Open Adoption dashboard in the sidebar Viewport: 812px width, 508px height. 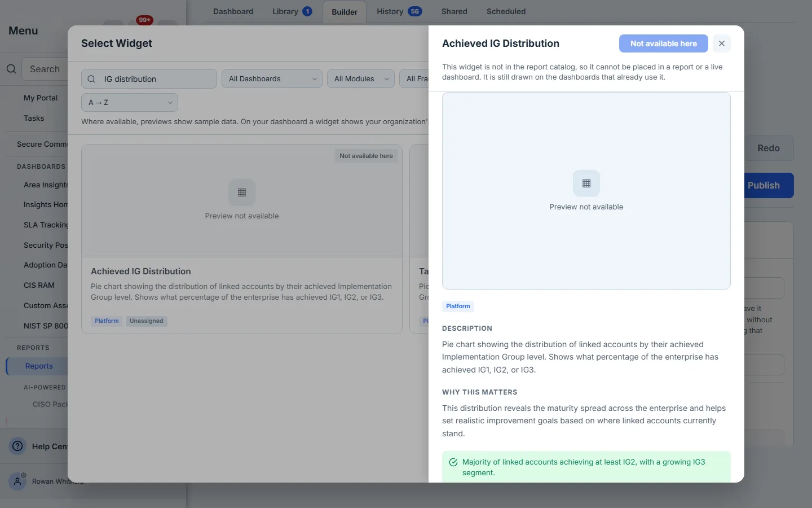tap(45, 265)
